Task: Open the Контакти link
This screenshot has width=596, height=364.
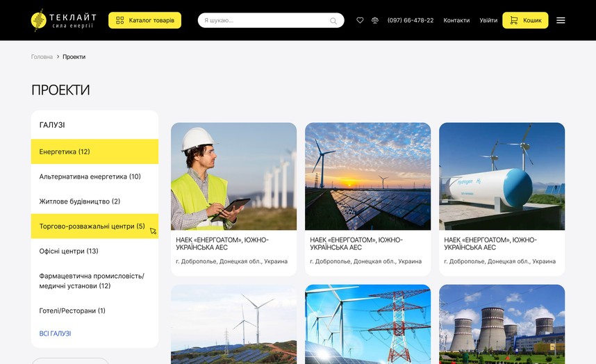Action: (x=456, y=21)
